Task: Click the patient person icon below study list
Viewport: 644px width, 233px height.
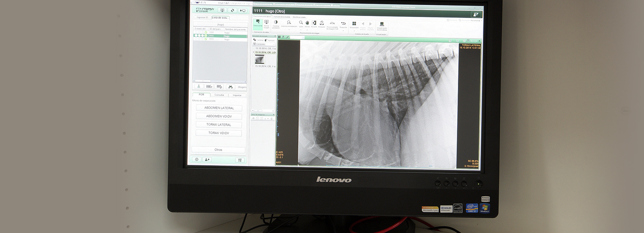Action: [198, 86]
